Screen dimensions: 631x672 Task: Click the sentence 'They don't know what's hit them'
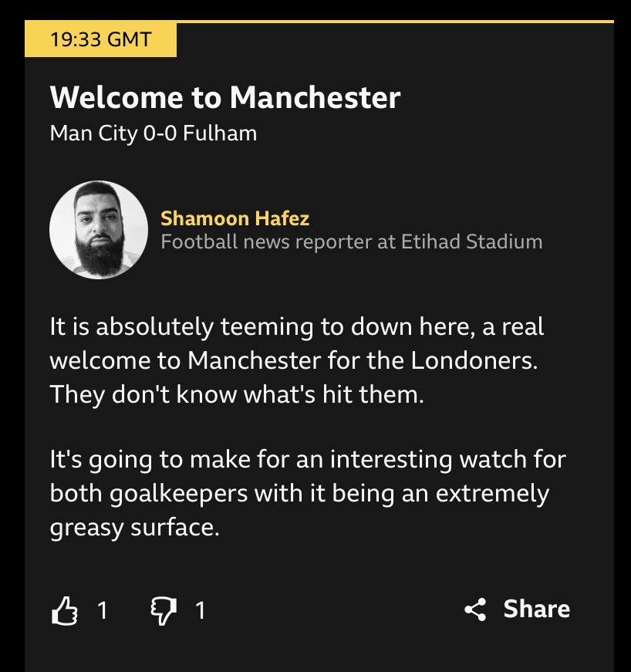point(237,396)
